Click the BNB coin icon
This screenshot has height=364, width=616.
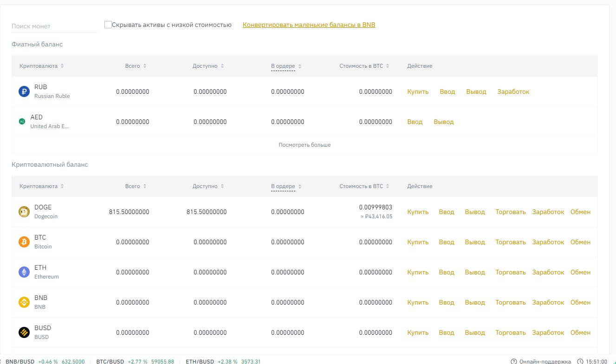point(24,302)
